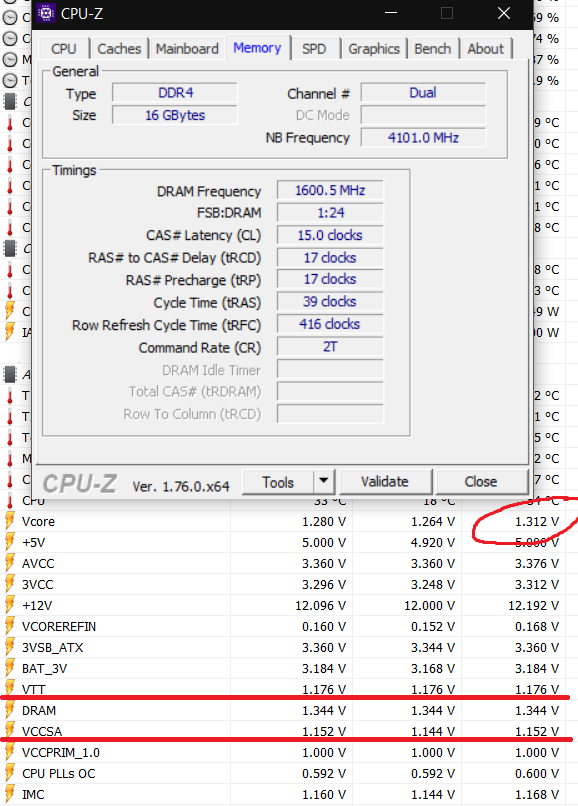
Task: Click the tRFC value 416 clocks
Action: pos(330,324)
